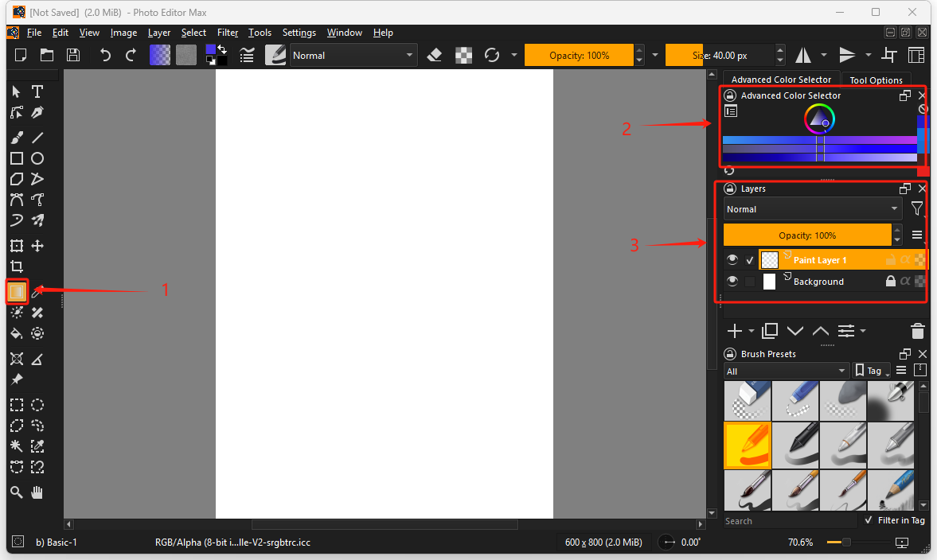Click the Open file folder icon
The width and height of the screenshot is (937, 560).
coord(47,56)
